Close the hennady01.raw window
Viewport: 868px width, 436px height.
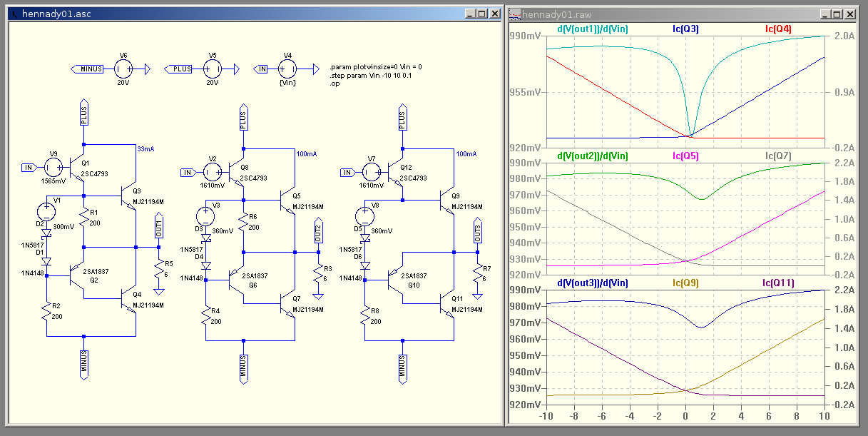[850, 14]
